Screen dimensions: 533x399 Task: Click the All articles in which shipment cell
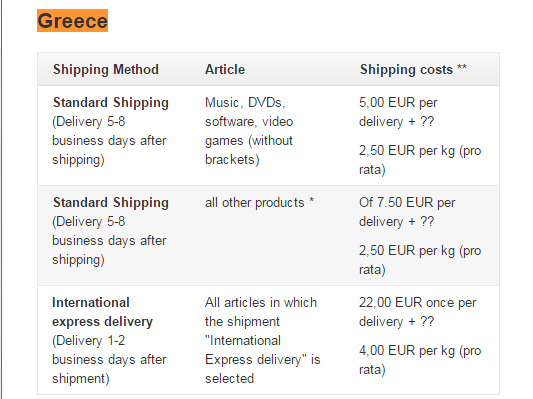coord(262,340)
